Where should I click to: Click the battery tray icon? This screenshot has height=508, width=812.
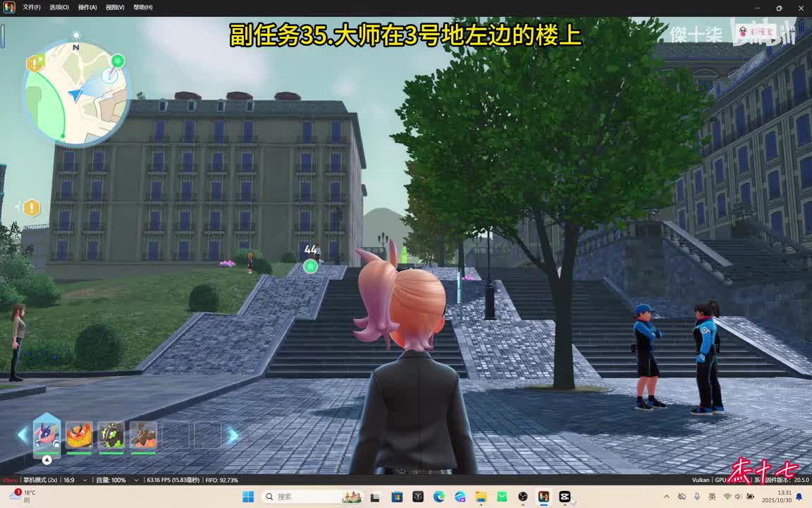pos(750,497)
